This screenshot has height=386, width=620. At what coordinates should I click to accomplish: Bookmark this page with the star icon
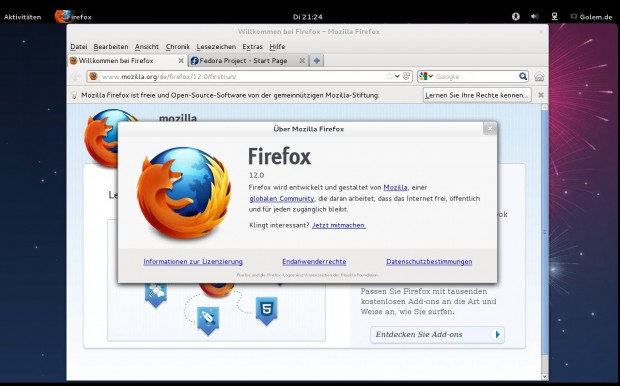(389, 76)
